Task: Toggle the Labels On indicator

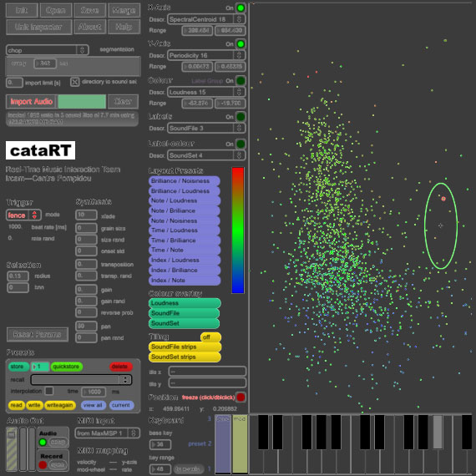Action: tap(241, 117)
